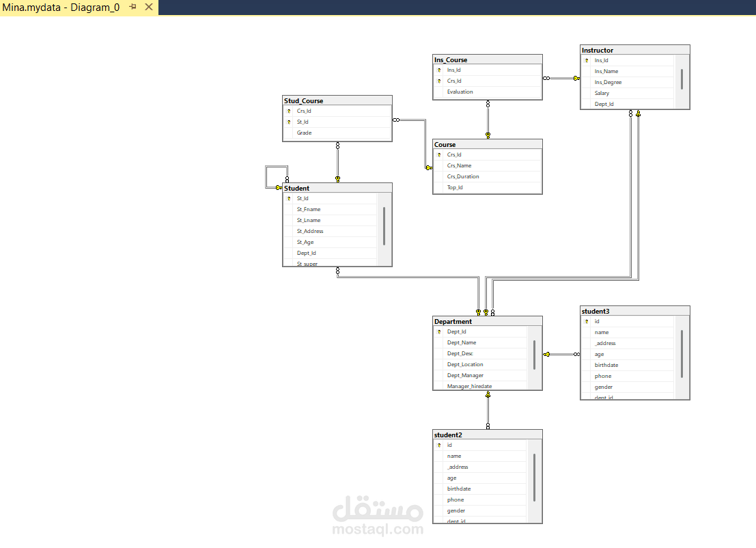Click the relationship line between Department and student2

487,410
